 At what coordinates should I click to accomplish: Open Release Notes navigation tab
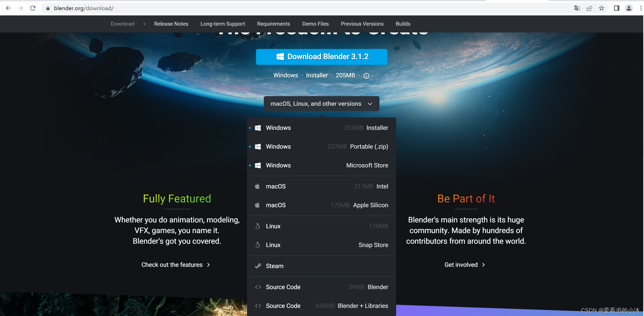point(171,24)
